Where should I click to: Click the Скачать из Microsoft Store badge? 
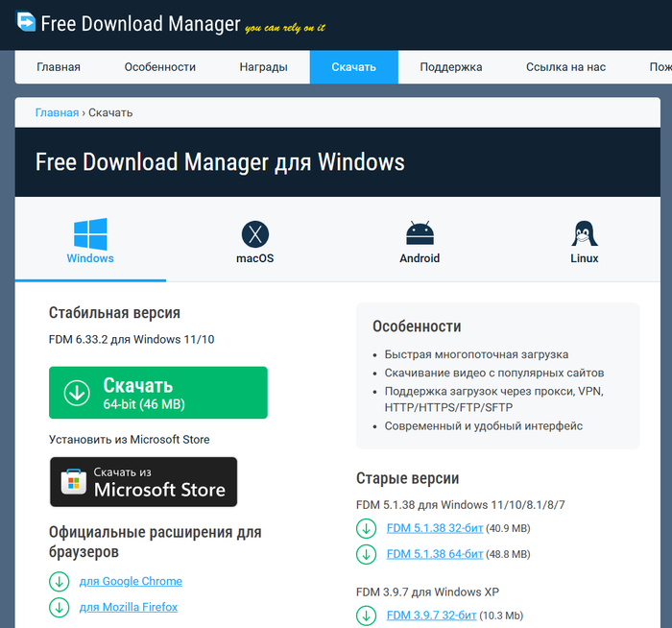click(x=144, y=482)
